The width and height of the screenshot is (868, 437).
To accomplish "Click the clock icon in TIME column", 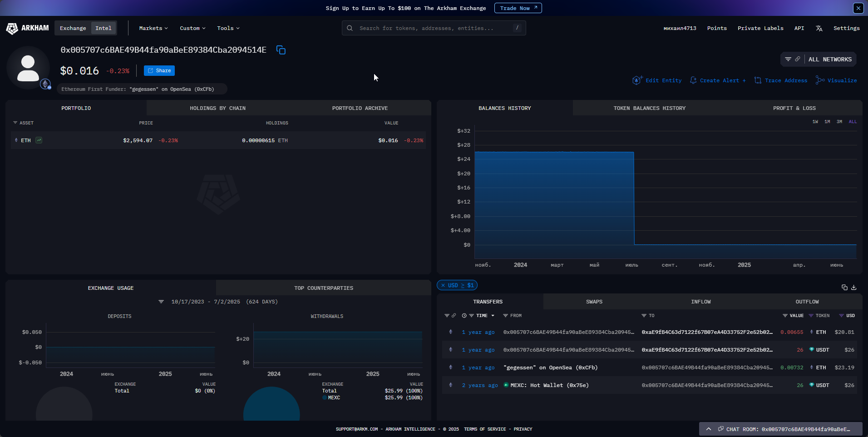I will click(x=464, y=316).
